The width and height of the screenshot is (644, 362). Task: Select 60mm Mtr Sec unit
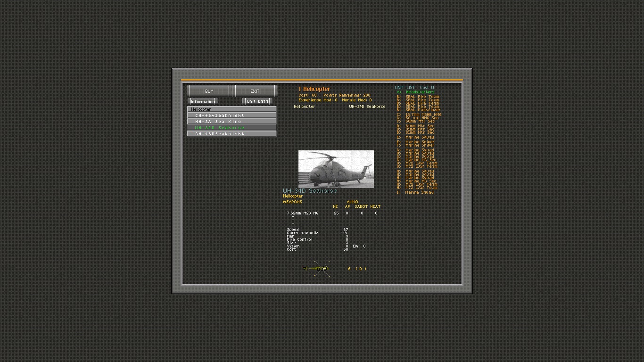(416, 121)
